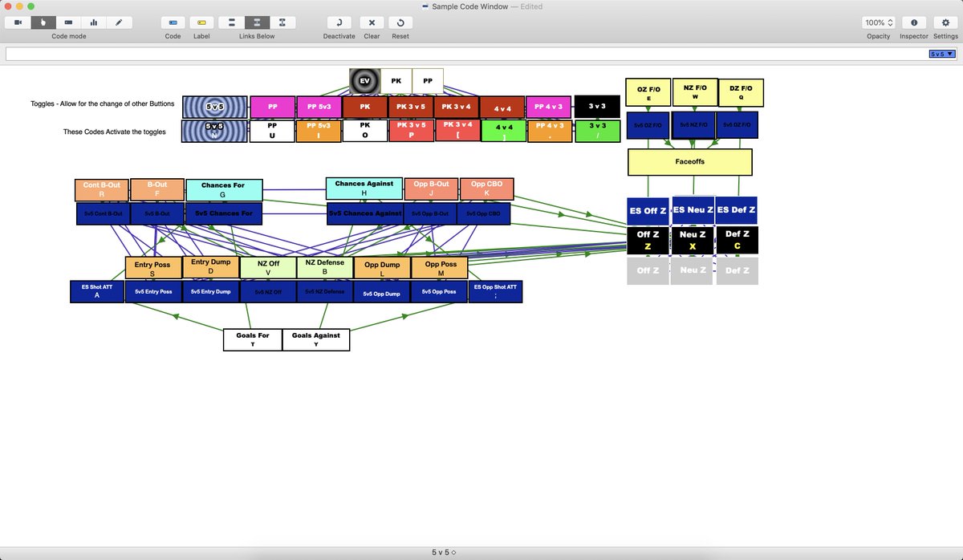The height and width of the screenshot is (560, 963).
Task: Select the pencil edit mode icon
Action: 120,22
